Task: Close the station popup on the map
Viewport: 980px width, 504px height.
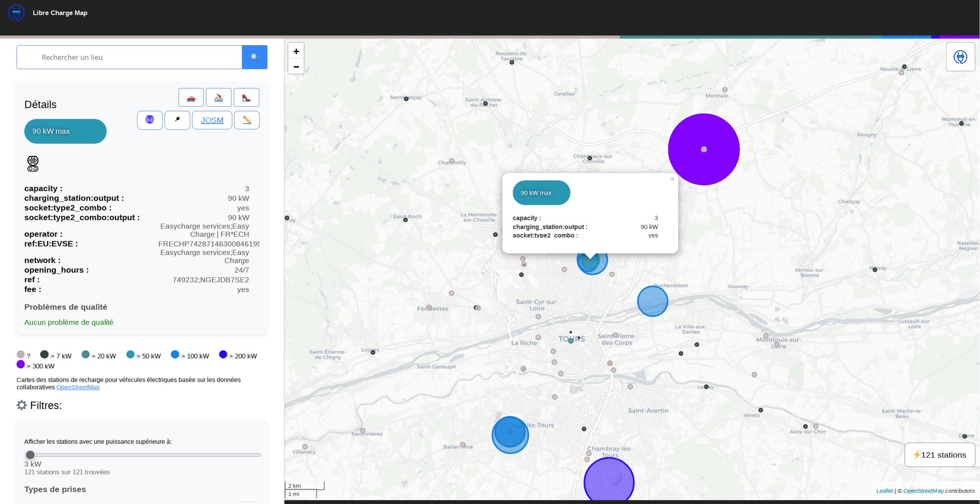Action: click(x=672, y=179)
